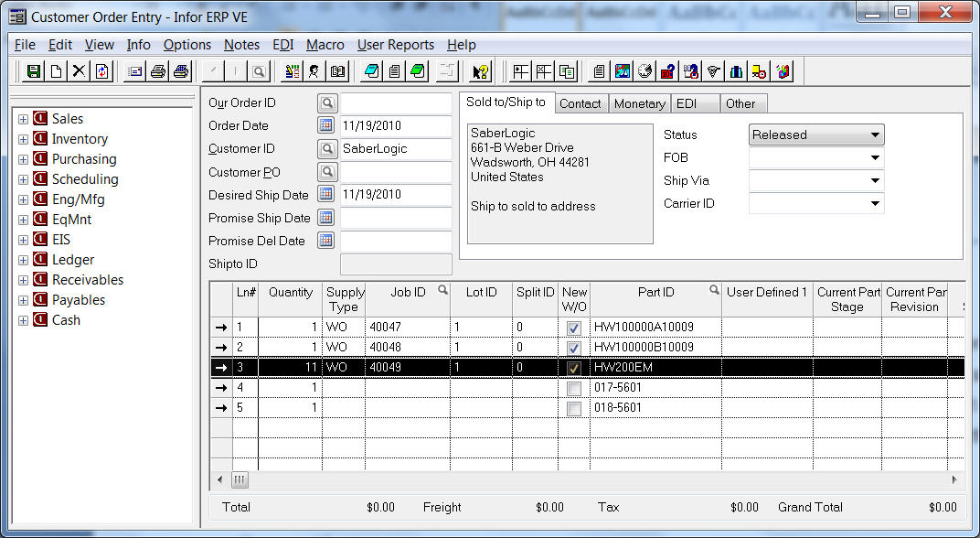This screenshot has width=980, height=538.
Task: Click the pointer with question mark help icon
Action: (x=480, y=71)
